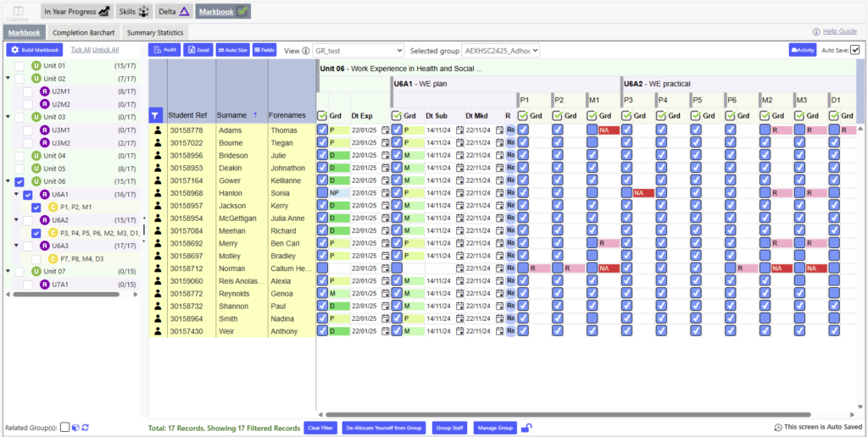This screenshot has width=868, height=437.
Task: Open the Summary Statistics tab
Action: pos(155,33)
